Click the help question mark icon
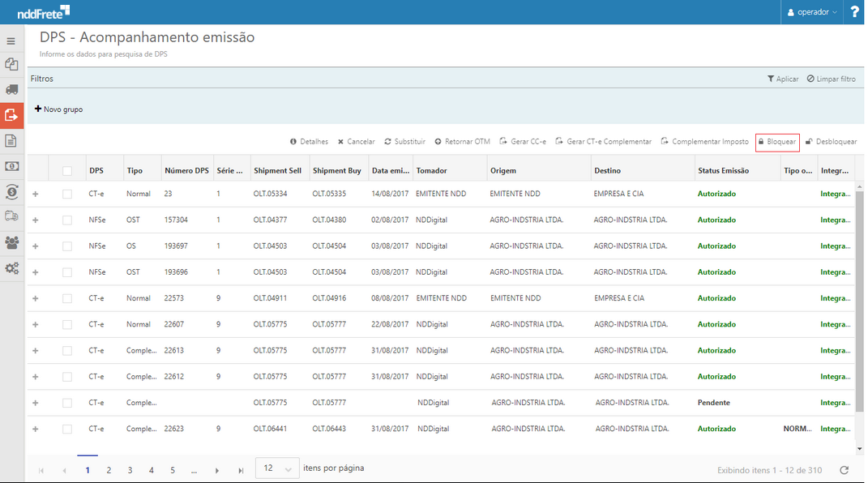868x483 pixels. point(854,12)
